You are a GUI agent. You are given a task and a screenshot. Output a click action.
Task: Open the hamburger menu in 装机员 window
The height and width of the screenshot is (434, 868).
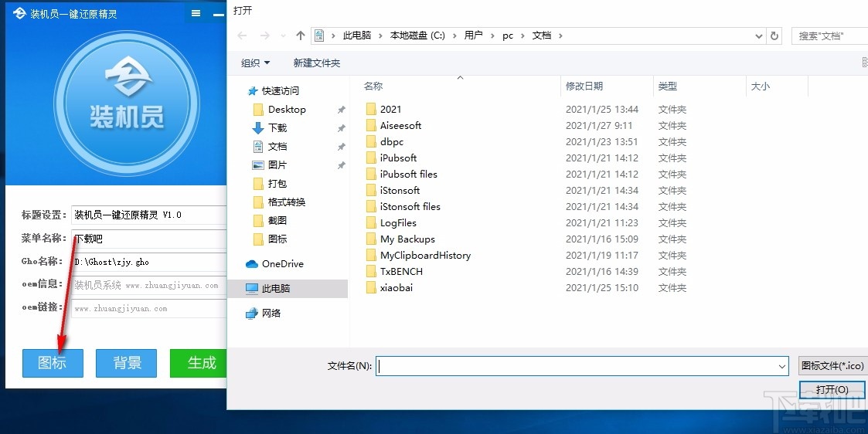click(x=196, y=13)
